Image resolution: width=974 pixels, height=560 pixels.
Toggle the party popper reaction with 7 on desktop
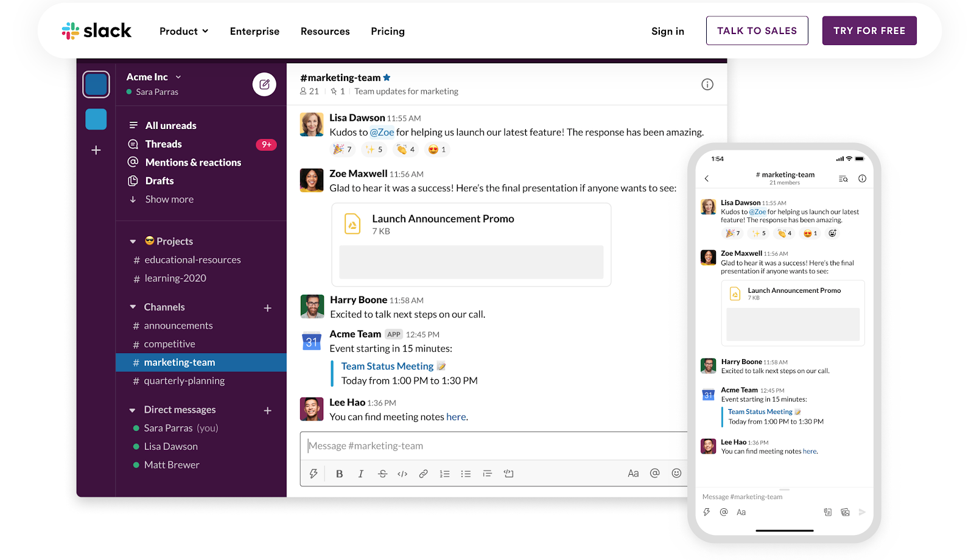point(342,149)
